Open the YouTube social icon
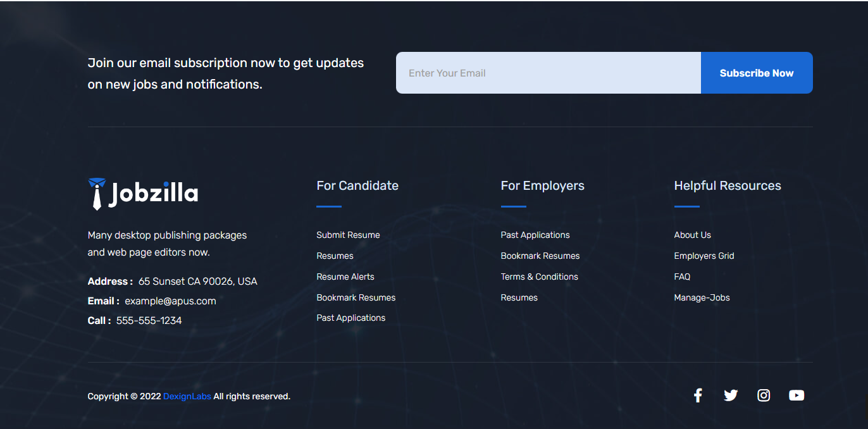The width and height of the screenshot is (868, 429). [x=797, y=395]
